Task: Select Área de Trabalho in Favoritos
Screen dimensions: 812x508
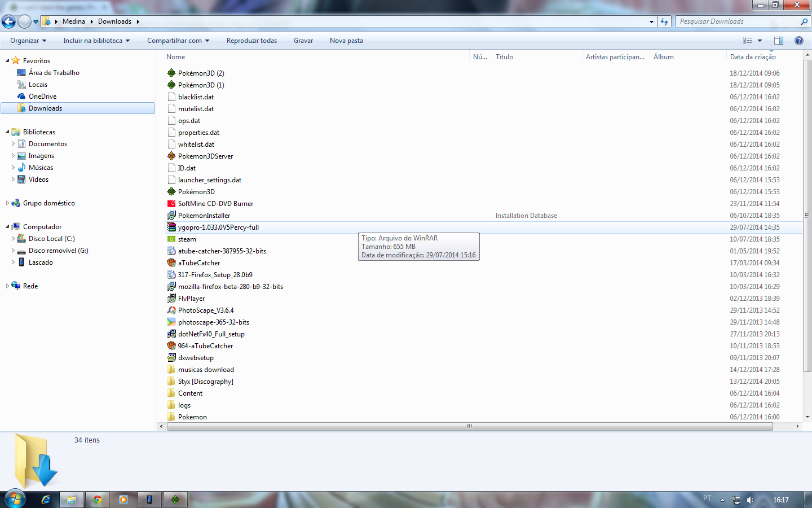Action: coord(54,73)
